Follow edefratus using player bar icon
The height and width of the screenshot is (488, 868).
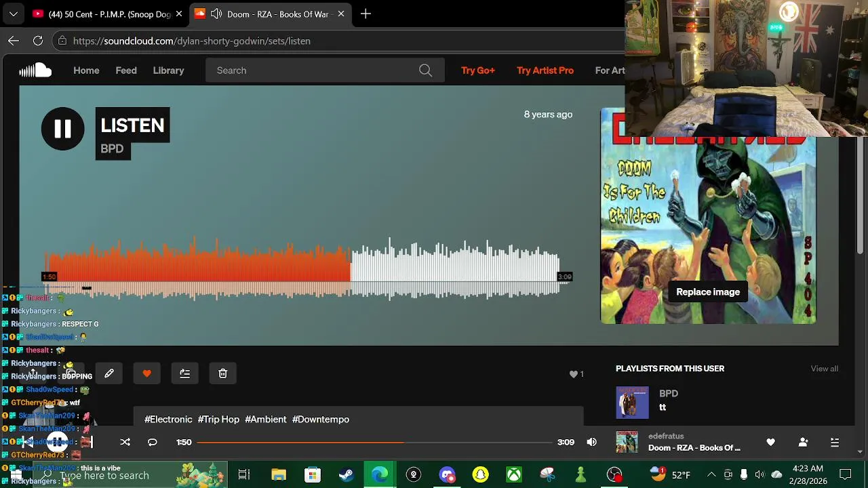point(804,443)
